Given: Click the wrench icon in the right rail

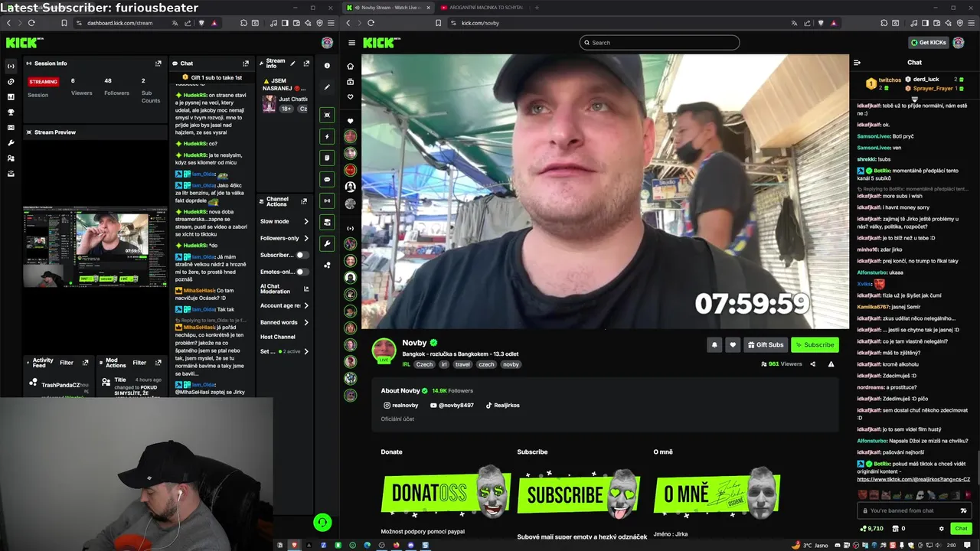Looking at the screenshot, I should (x=327, y=243).
